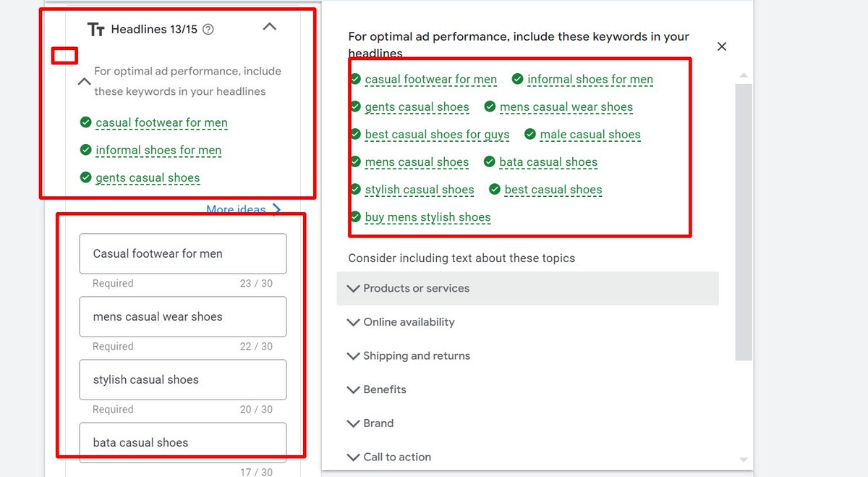Screen dimensions: 868x477
Task: Click 'gents casual shoes' in right panel
Action: coord(417,106)
